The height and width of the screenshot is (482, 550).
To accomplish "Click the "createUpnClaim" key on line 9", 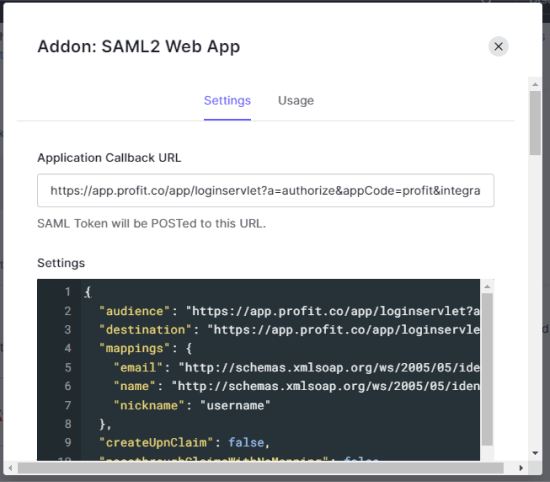I will 156,443.
